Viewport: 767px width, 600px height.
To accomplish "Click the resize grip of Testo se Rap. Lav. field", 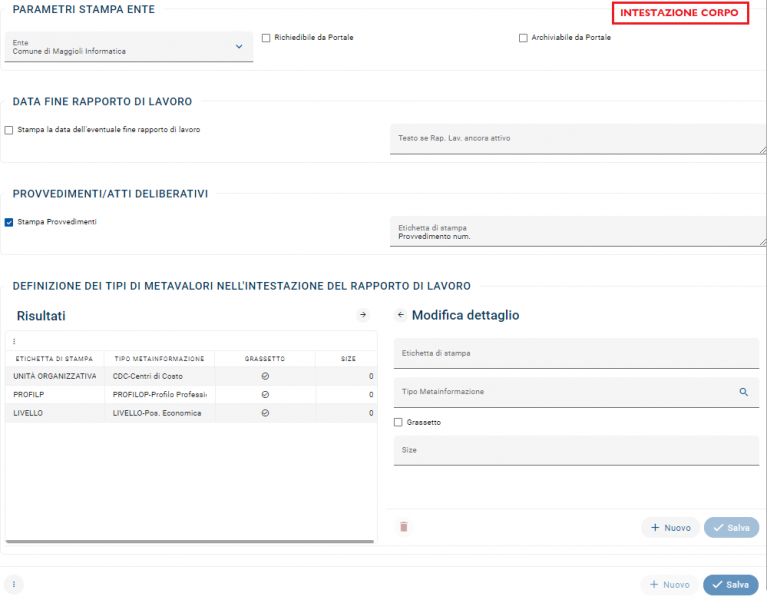I will (763, 151).
